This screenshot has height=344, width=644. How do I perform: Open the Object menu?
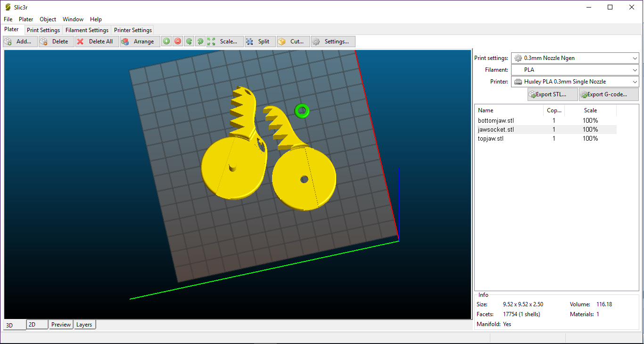(x=48, y=19)
